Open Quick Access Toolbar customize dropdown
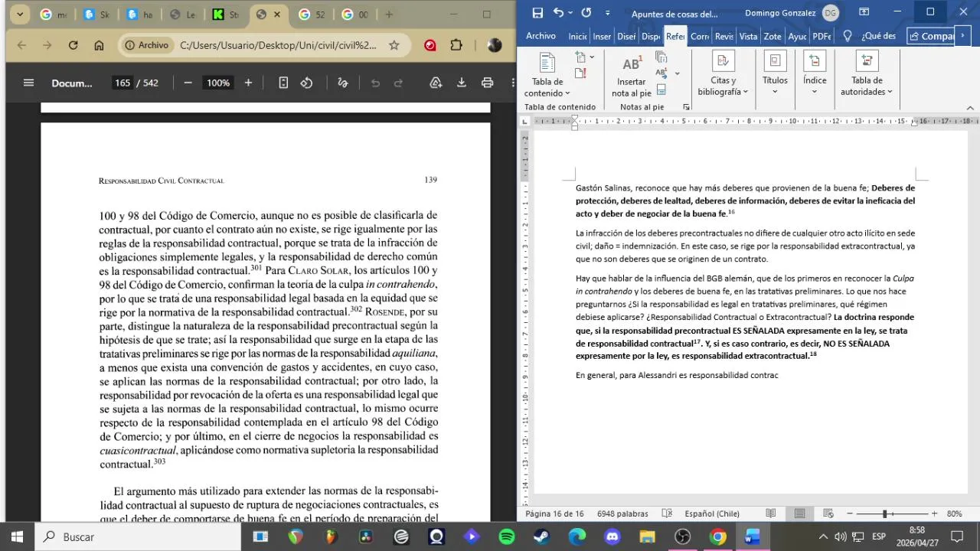Viewport: 980px width, 551px height. (608, 13)
